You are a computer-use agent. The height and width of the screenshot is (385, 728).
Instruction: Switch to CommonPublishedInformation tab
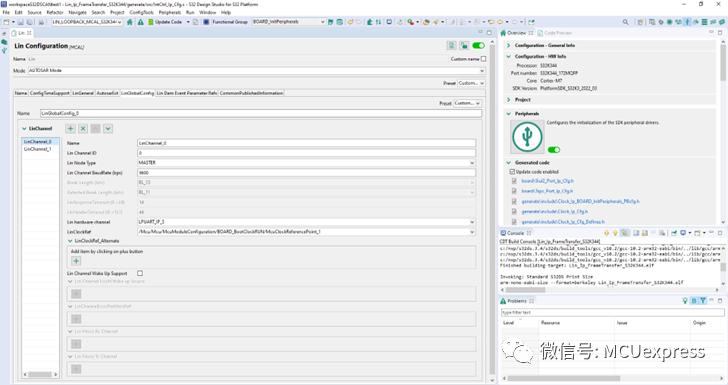(251, 93)
